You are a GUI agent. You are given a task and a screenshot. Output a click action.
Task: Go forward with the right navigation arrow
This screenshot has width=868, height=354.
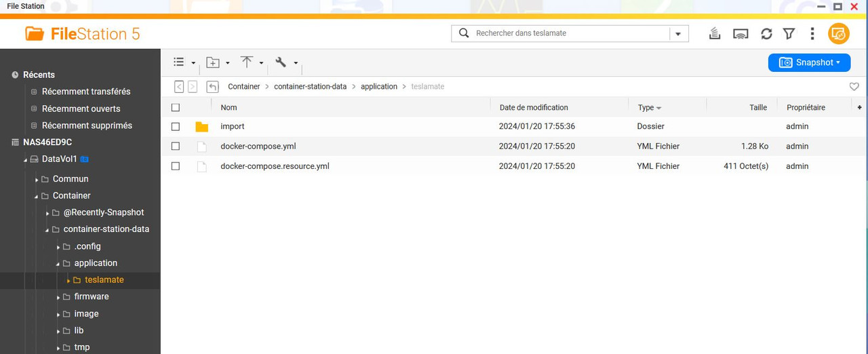tap(193, 87)
